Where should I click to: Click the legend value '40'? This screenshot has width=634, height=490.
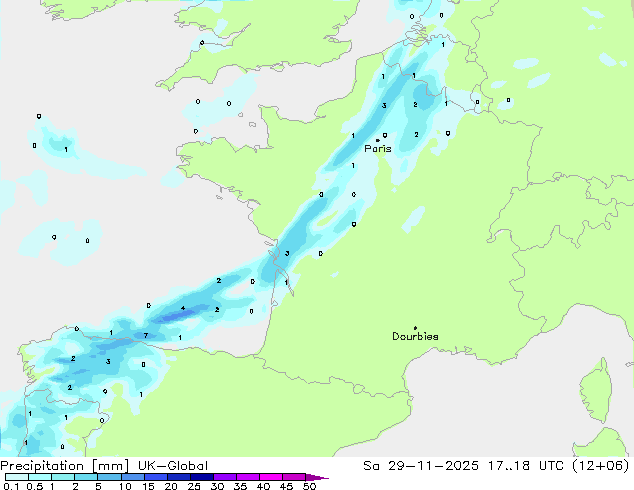(x=263, y=486)
